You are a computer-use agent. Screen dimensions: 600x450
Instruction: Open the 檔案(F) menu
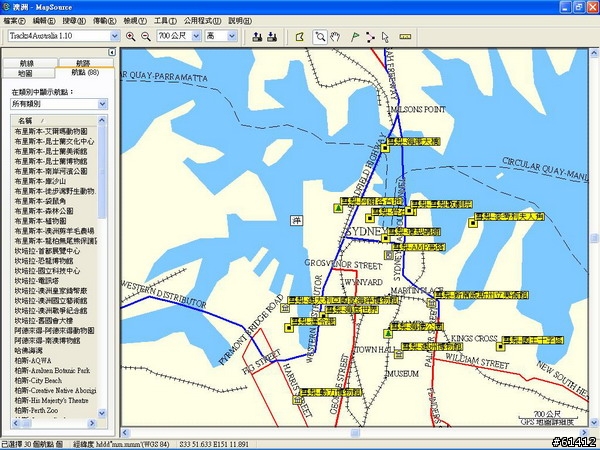tap(15, 21)
